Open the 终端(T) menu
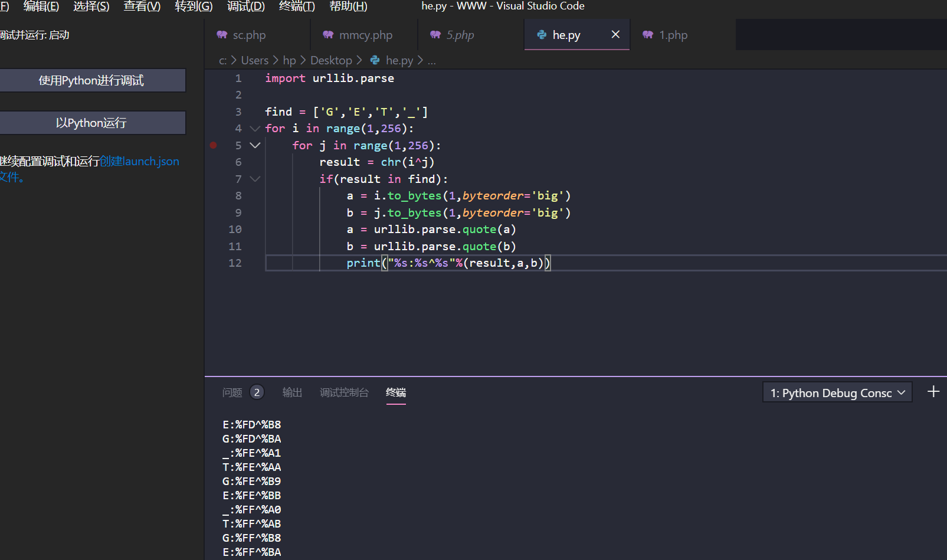Screen dimensions: 947x560 coord(297,6)
